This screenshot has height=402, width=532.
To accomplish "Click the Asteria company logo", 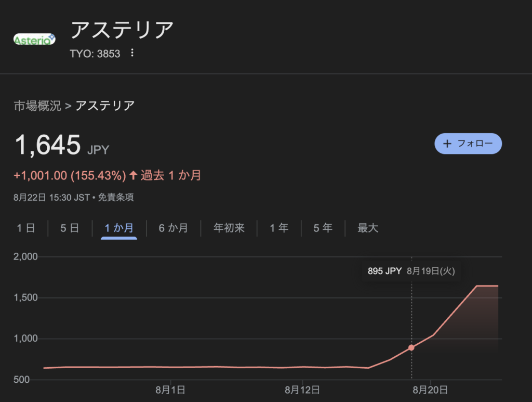I will [34, 40].
